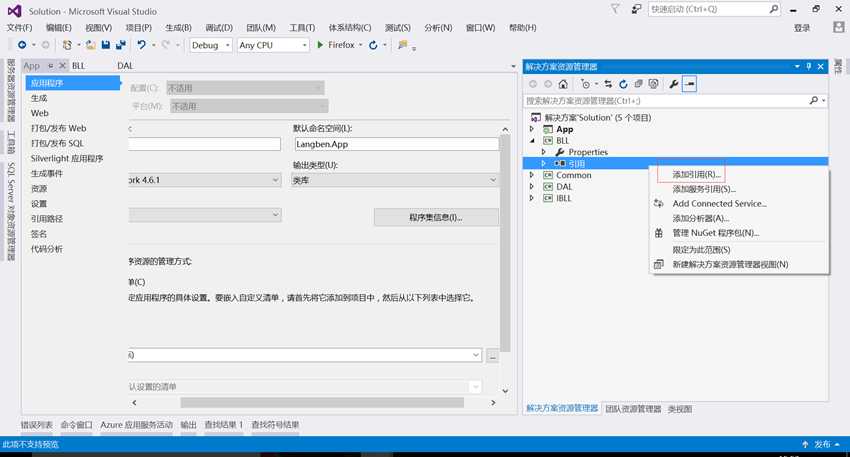
Task: Expand the Common project node
Action: coord(532,175)
